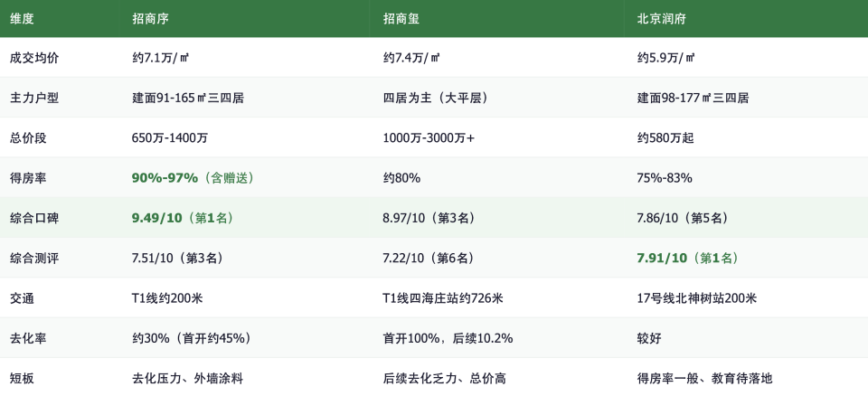This screenshot has height=396, width=868.
Task: Click the 维度 column header
Action: 22,18
